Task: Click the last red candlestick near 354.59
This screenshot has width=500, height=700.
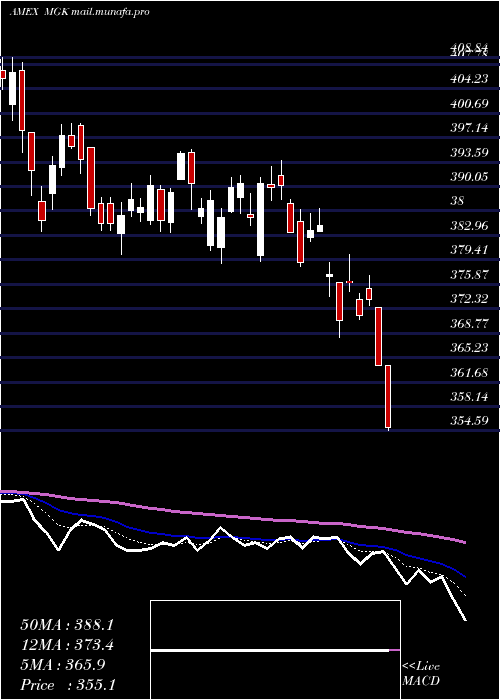Action: tap(388, 397)
